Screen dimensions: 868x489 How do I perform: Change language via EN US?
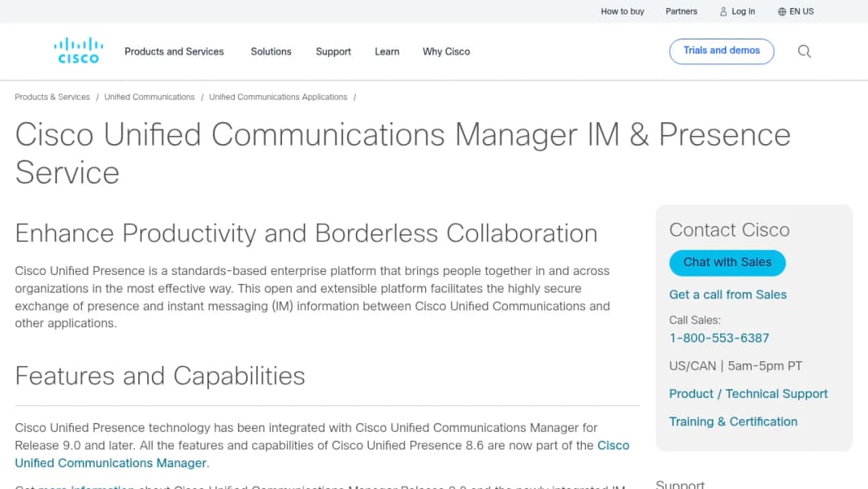801,11
